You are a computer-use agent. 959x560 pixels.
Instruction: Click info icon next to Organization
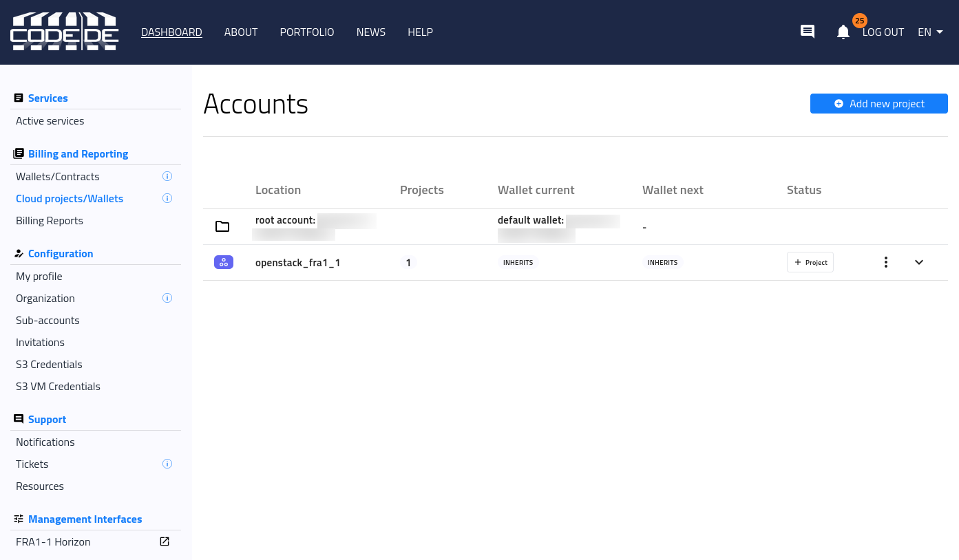tap(167, 298)
